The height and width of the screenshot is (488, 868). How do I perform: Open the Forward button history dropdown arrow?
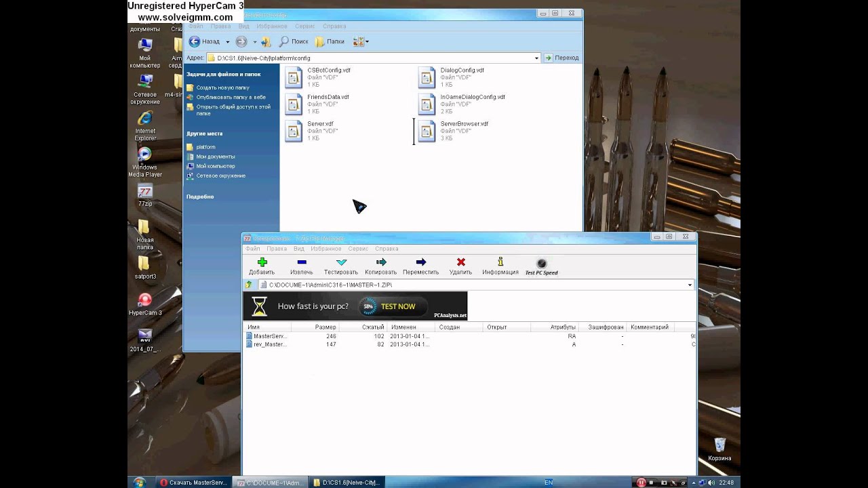pyautogui.click(x=254, y=42)
